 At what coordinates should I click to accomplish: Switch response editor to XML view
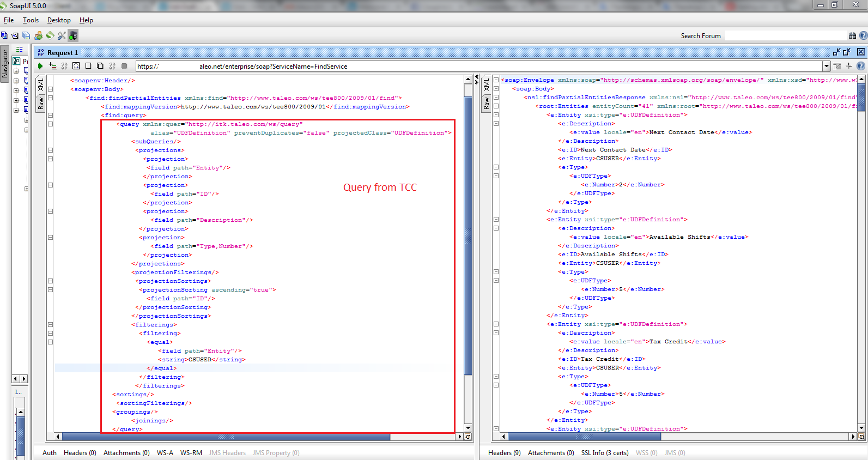tap(487, 85)
